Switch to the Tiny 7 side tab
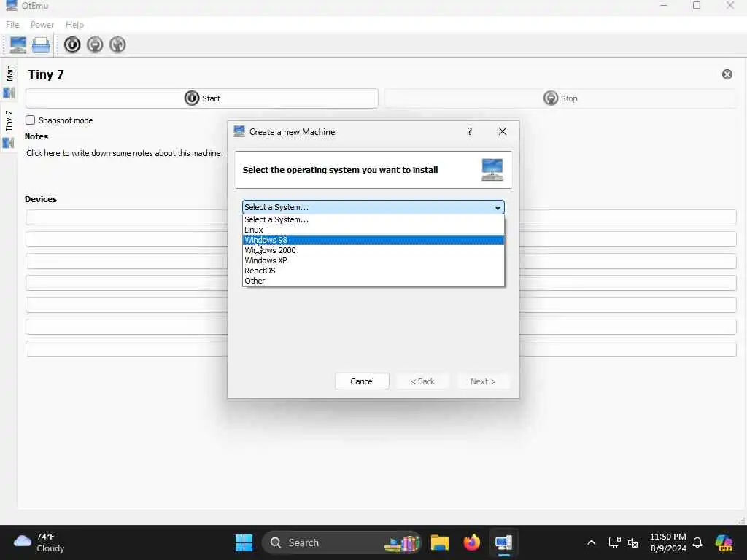747x560 pixels. [x=9, y=128]
